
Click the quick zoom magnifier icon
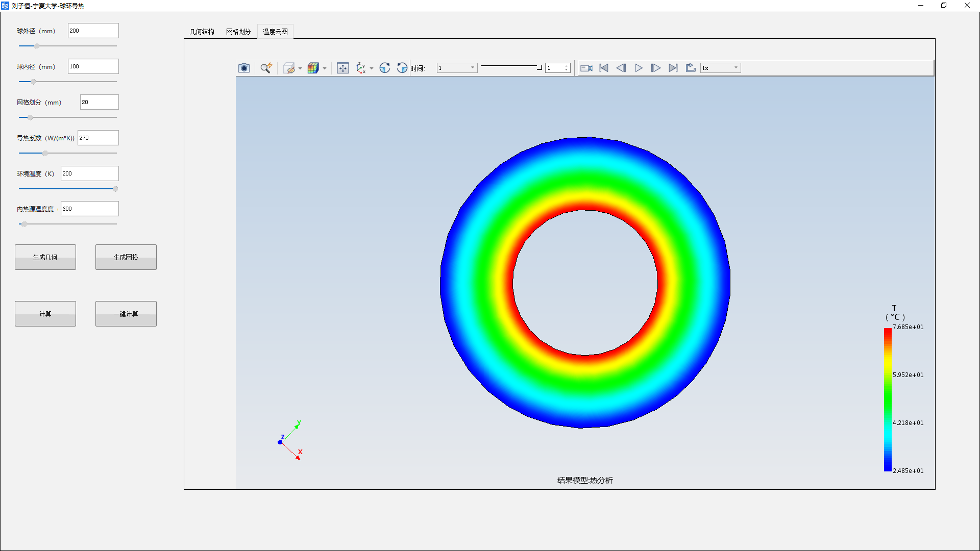point(266,68)
